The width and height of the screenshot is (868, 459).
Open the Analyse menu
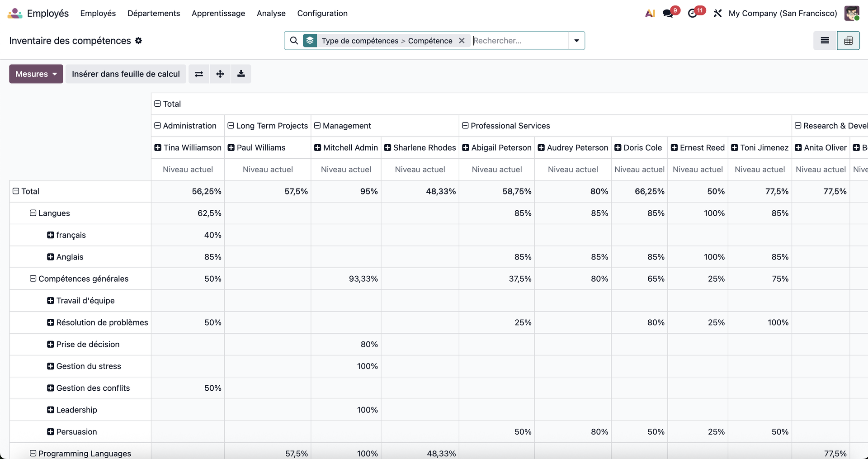(271, 13)
